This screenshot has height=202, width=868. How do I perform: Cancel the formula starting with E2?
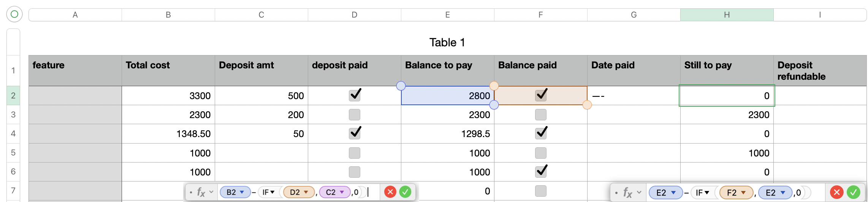[x=836, y=193]
